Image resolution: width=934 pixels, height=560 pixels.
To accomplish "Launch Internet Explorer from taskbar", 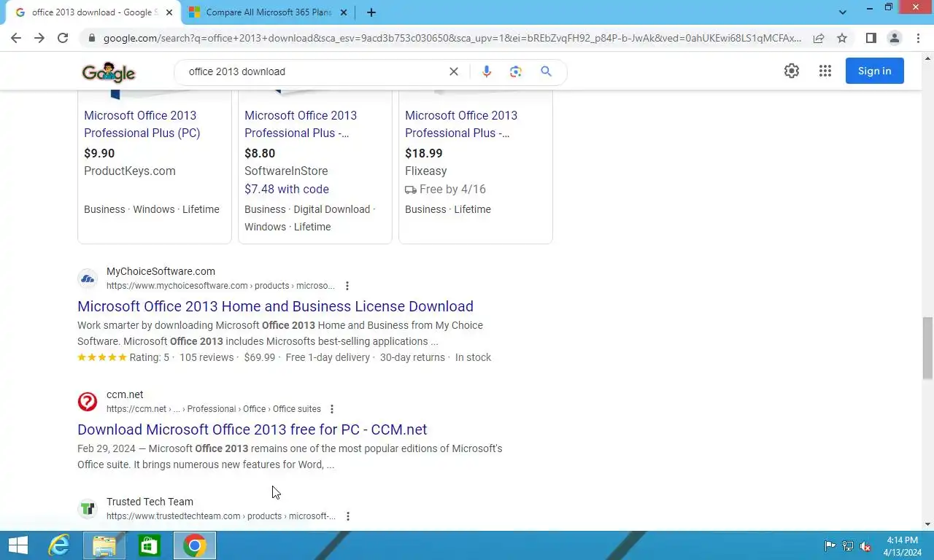I will point(58,545).
